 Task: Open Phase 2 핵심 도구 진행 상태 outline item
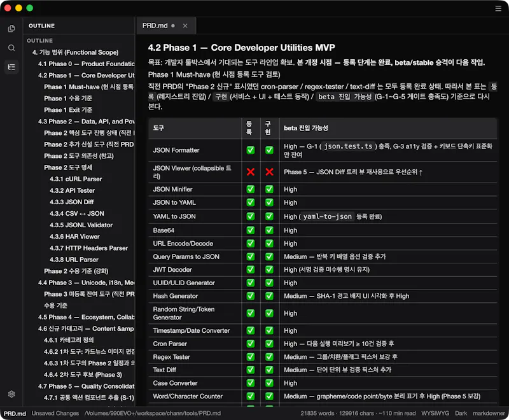pyautogui.click(x=89, y=133)
